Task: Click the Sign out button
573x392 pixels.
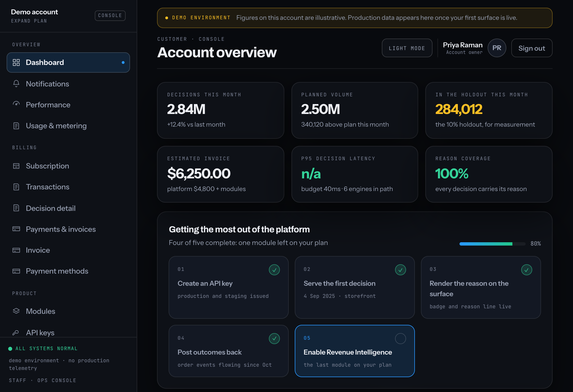Action: click(532, 48)
